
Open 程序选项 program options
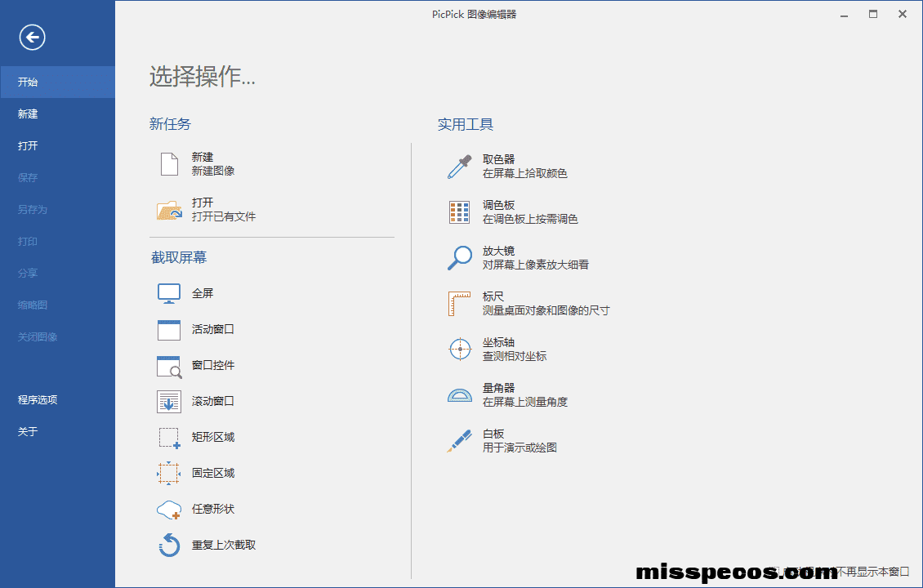[58, 399]
